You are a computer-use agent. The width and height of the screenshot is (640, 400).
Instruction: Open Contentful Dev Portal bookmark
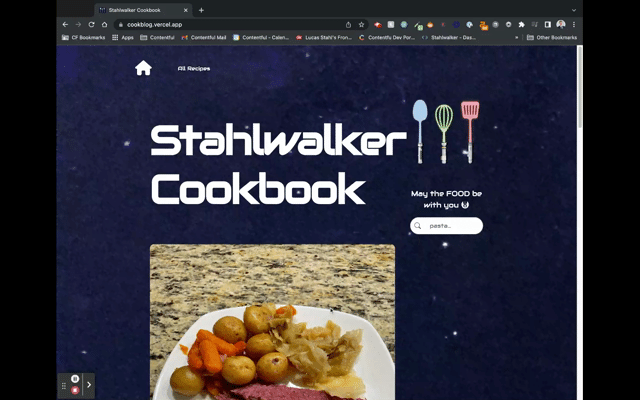pyautogui.click(x=387, y=38)
